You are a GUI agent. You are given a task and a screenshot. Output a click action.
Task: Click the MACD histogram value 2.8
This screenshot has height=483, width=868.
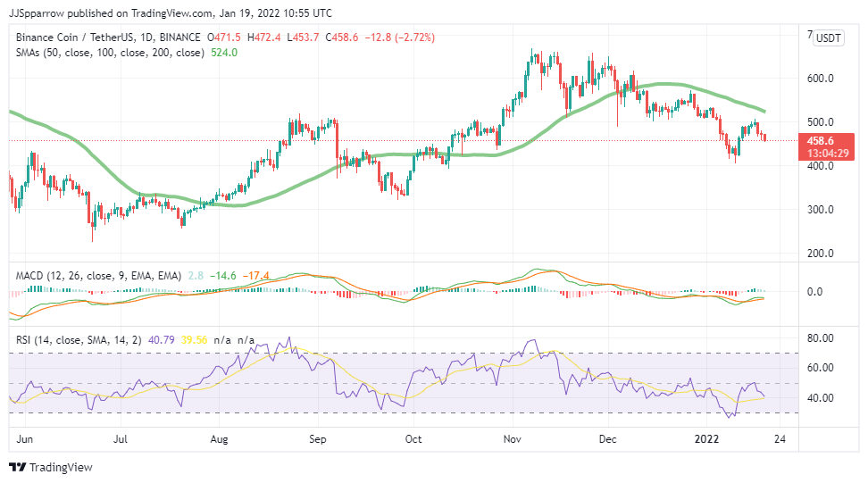(x=196, y=276)
